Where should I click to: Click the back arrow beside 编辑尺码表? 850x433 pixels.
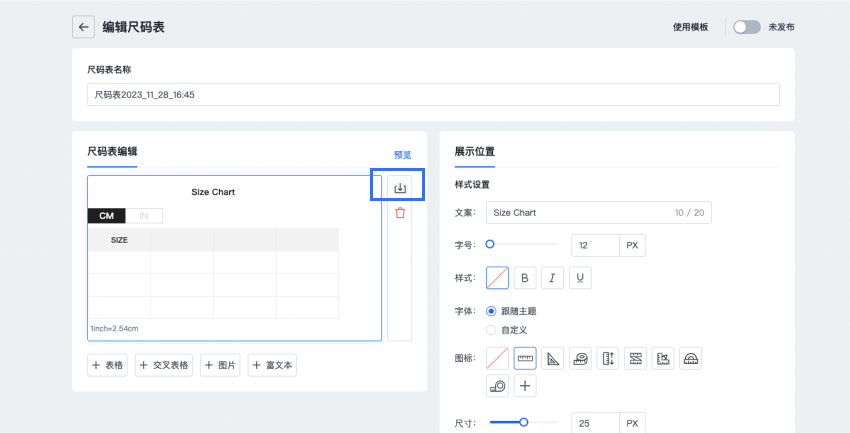coord(84,27)
